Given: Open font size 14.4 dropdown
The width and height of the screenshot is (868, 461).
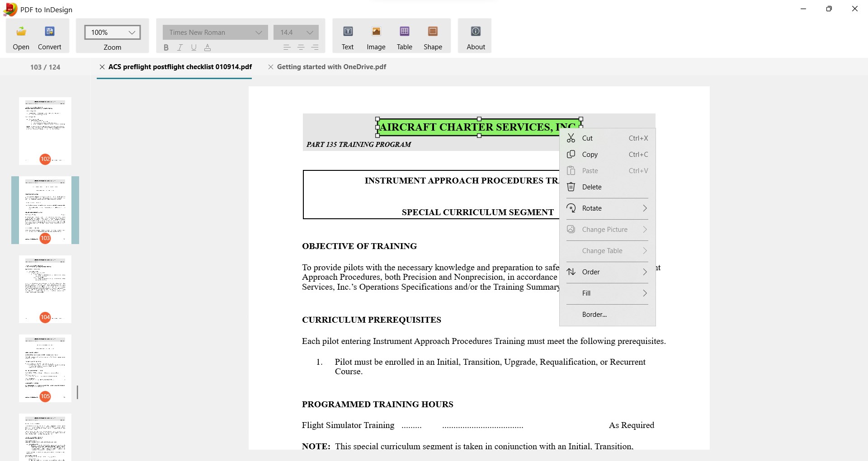Looking at the screenshot, I should pyautogui.click(x=296, y=32).
